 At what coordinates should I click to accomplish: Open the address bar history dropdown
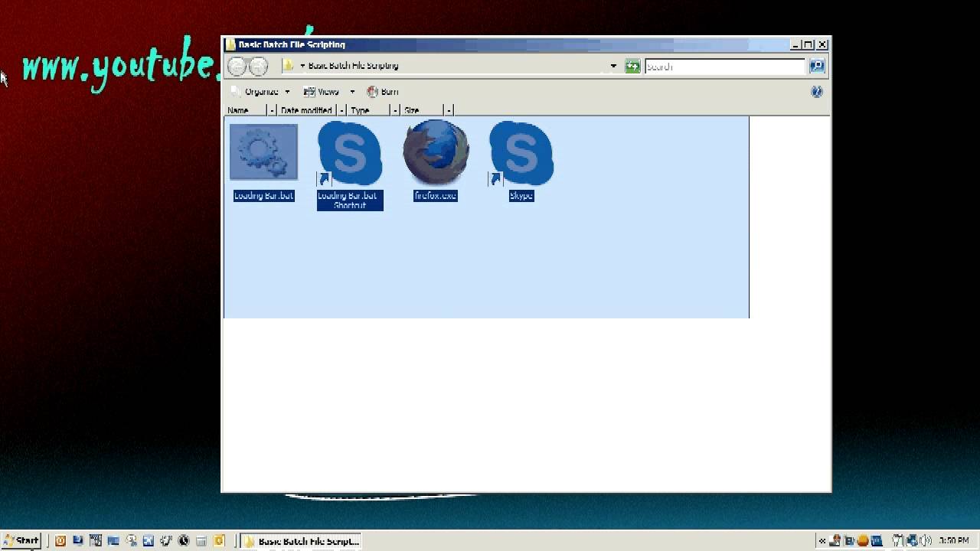point(612,66)
